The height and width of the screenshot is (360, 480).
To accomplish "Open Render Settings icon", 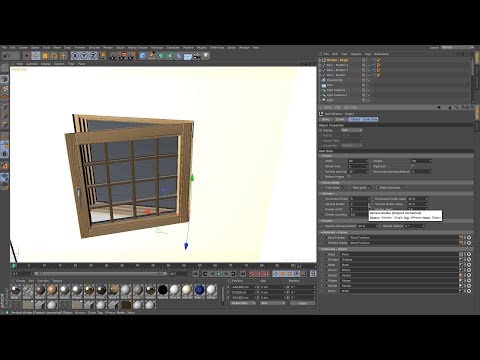I will [132, 56].
